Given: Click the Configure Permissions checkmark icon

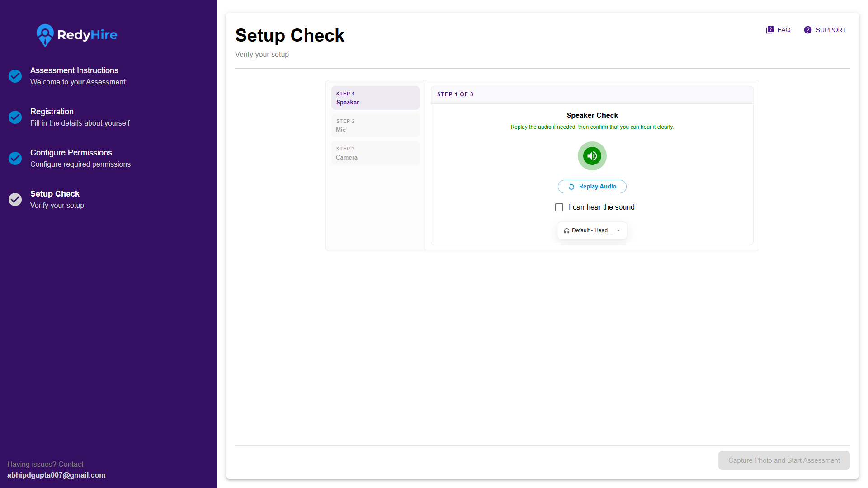Looking at the screenshot, I should pyautogui.click(x=15, y=158).
